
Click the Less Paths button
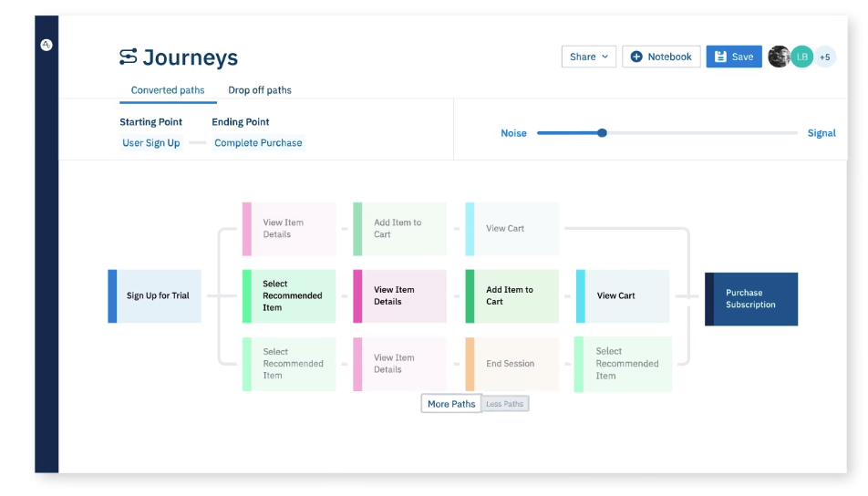coord(505,404)
